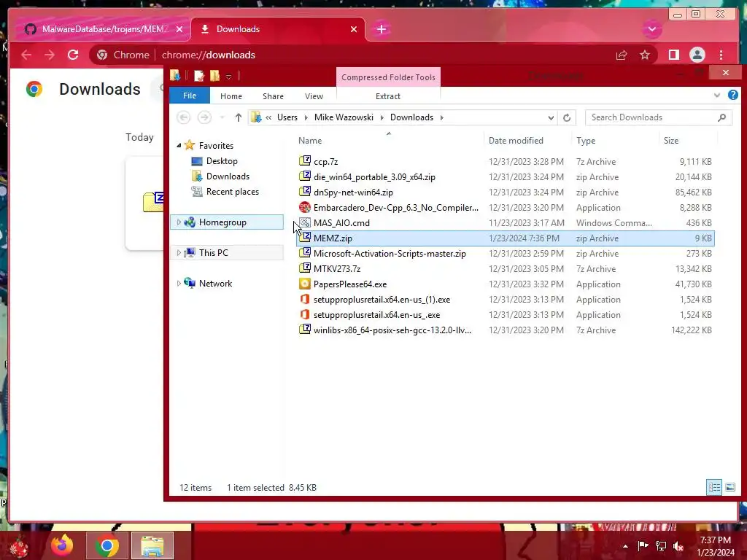Open Chrome side panel icon
This screenshot has width=747, height=560.
[673, 55]
